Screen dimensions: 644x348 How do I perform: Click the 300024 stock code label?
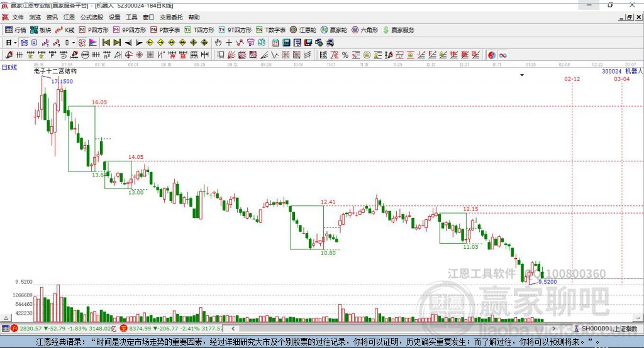[x=611, y=72]
